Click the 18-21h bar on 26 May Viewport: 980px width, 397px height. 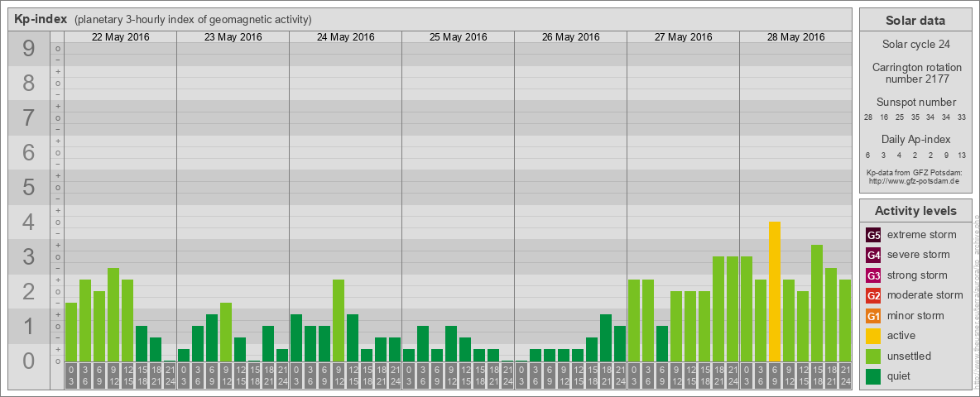point(606,337)
